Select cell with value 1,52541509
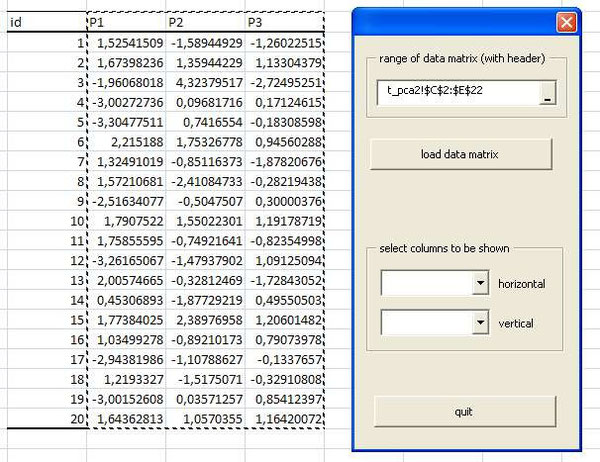The height and width of the screenshot is (462, 600). pos(126,43)
